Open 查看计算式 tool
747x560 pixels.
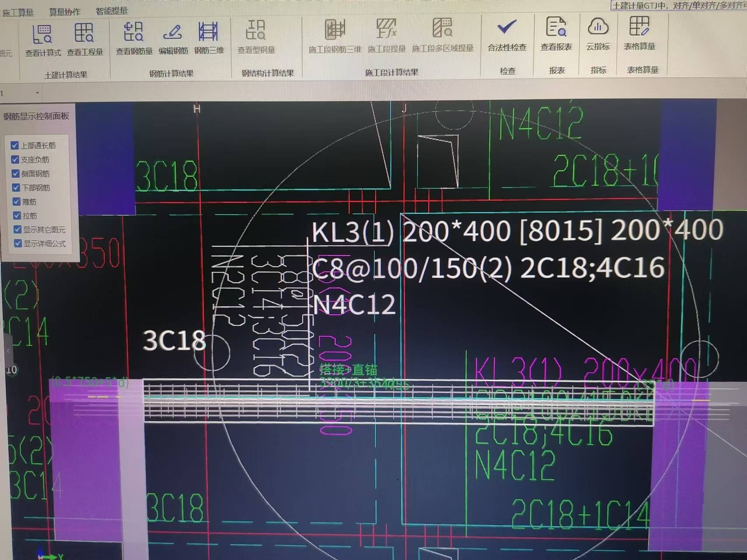click(42, 40)
